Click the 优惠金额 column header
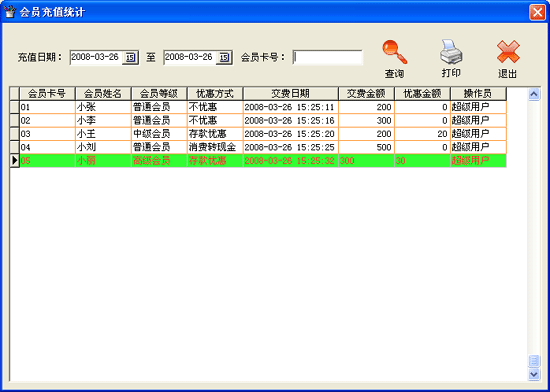The height and width of the screenshot is (392, 550). 422,94
